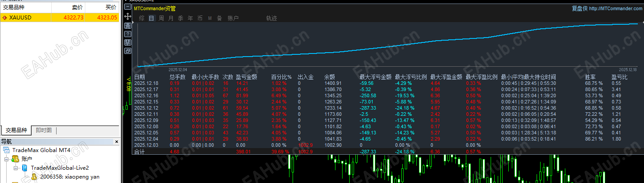Click the 余额 column header
Image resolution: width=644 pixels, height=183 pixels.
(x=330, y=77)
